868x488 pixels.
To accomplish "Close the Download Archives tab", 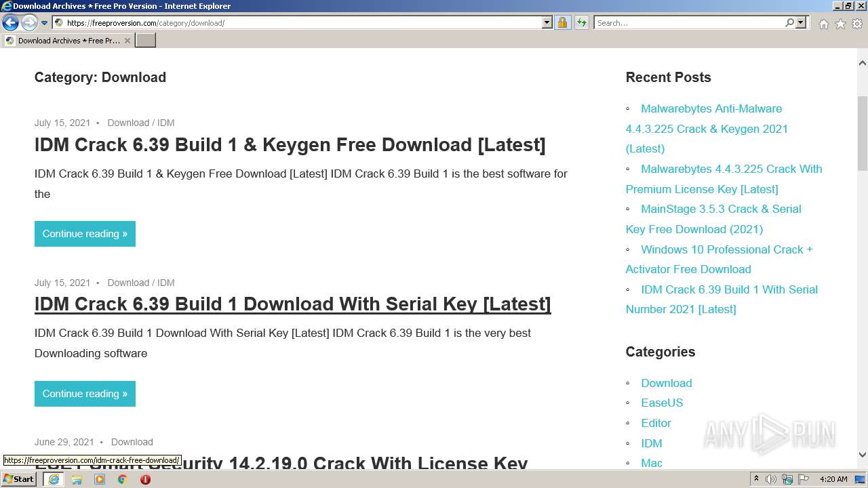I will 127,41.
